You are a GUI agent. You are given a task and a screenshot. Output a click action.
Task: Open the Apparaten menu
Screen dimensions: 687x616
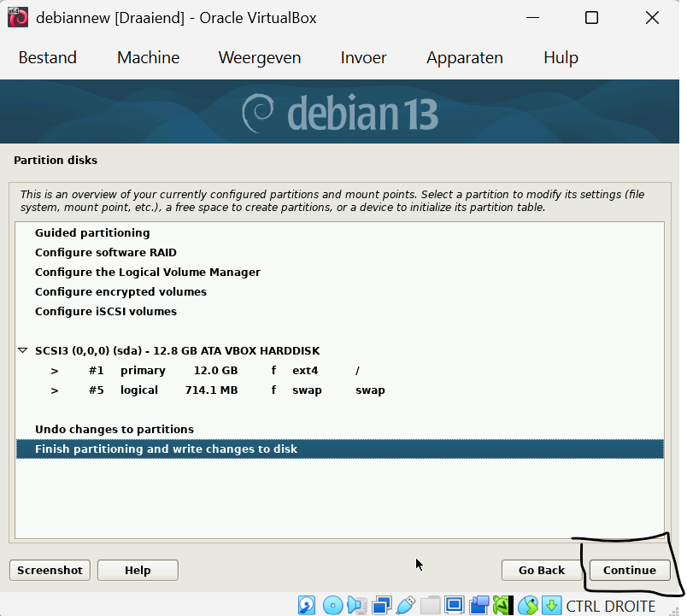(465, 57)
